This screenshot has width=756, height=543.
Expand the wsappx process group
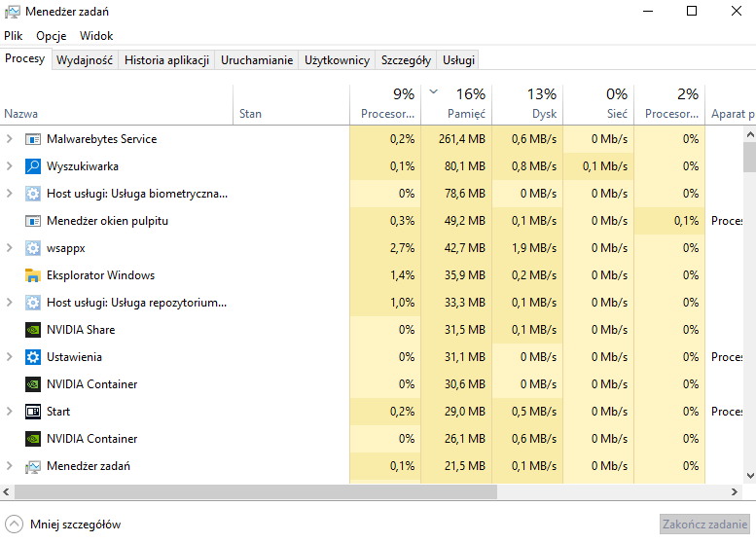tap(10, 248)
